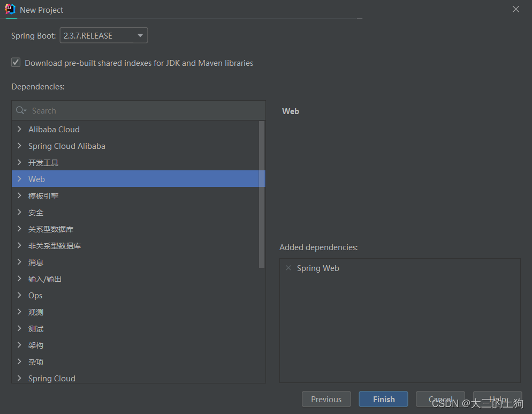Expand the 模板引擎 category
Viewport: 532px width, 414px height.
[19, 195]
